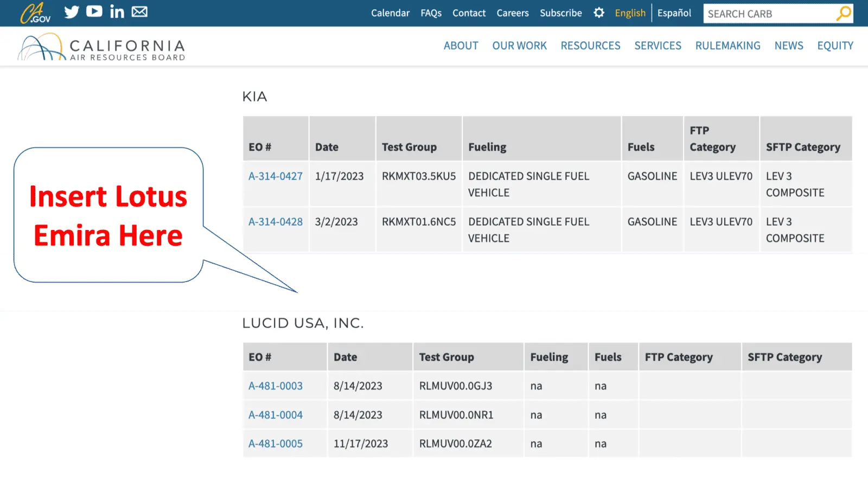Click the LinkedIn icon

(x=117, y=12)
